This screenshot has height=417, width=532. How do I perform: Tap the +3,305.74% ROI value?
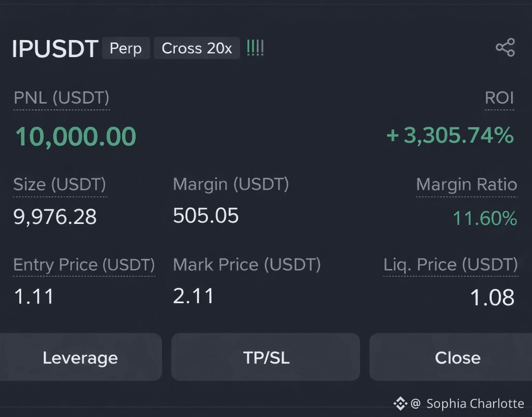click(x=450, y=136)
